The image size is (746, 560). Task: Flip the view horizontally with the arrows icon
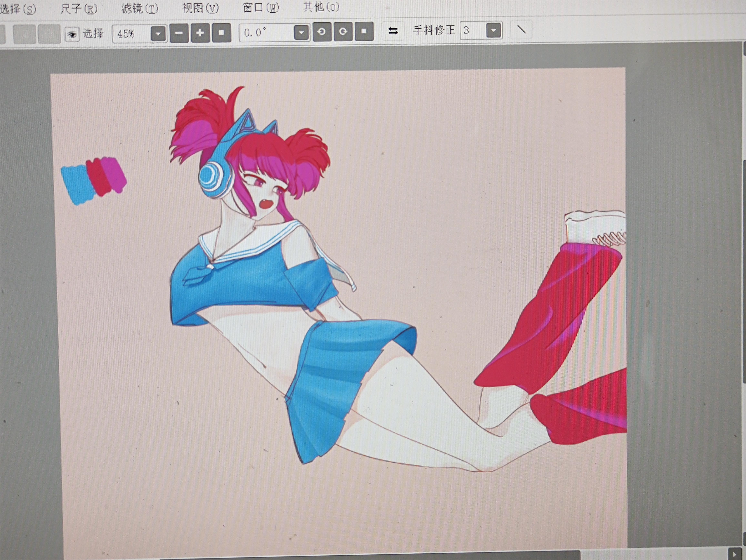point(393,31)
